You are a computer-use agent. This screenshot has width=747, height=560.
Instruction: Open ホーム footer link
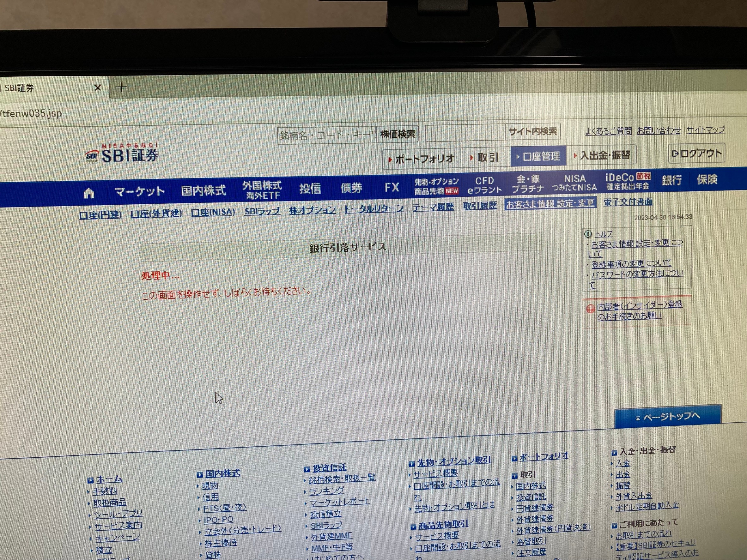tap(109, 479)
